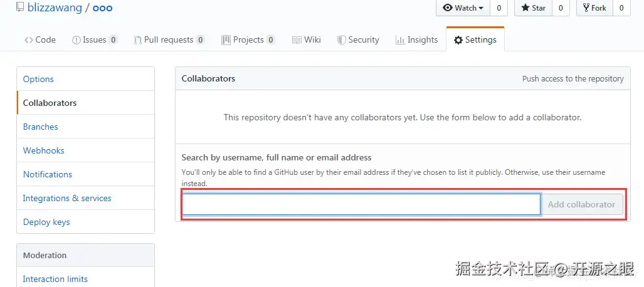The image size is (644, 287).
Task: Click the 'Push access to the repository' text
Action: 573,79
